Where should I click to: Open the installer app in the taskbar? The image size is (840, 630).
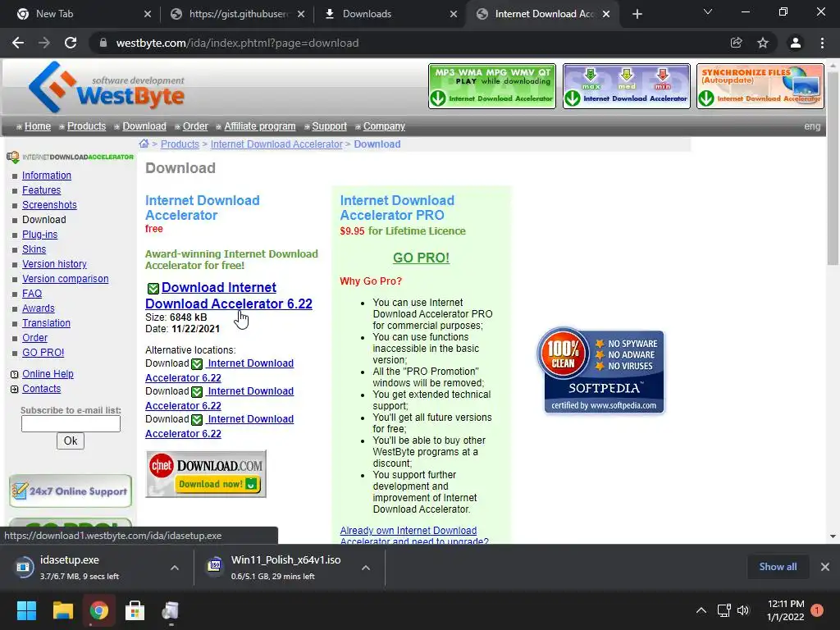click(x=171, y=610)
